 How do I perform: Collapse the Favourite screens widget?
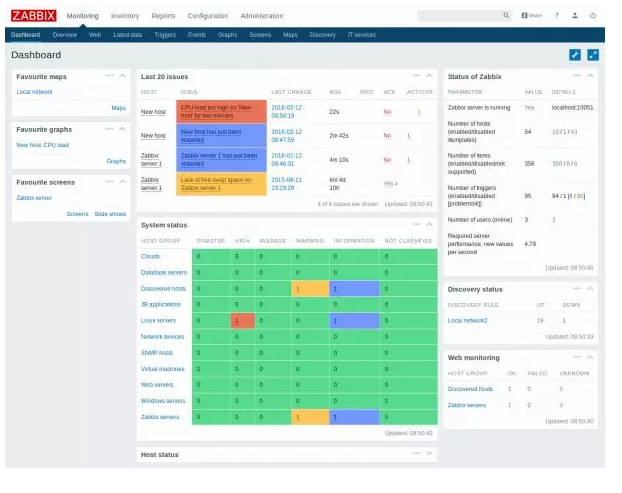(123, 181)
